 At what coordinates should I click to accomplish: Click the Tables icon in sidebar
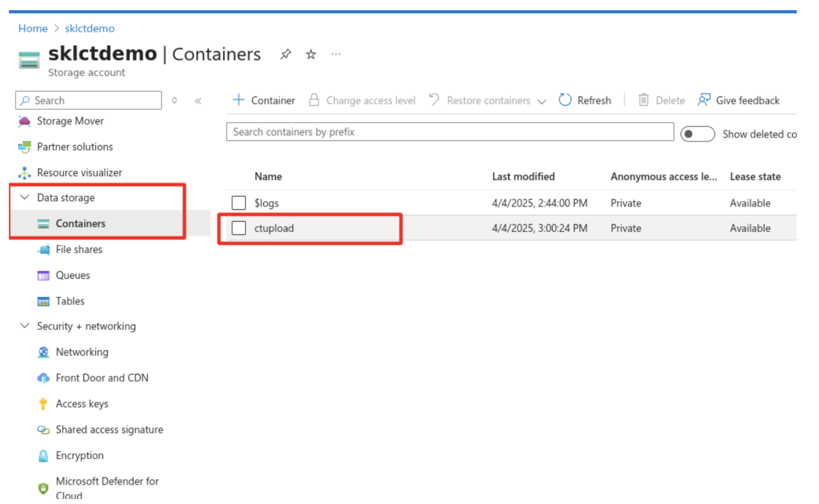click(x=43, y=301)
